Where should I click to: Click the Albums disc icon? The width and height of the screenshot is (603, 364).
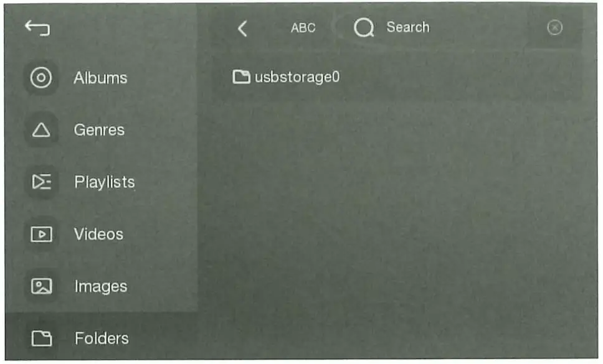coord(41,78)
